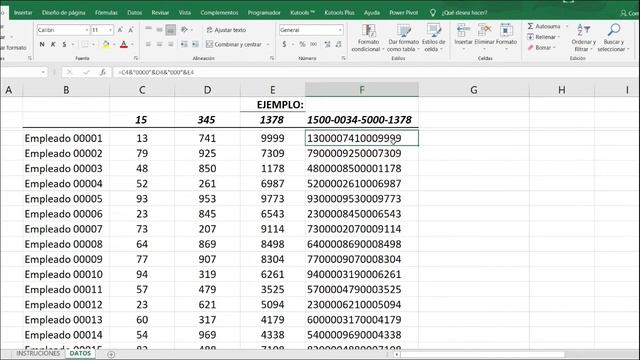This screenshot has width=640, height=360.
Task: Align text right
Action: [171, 44]
